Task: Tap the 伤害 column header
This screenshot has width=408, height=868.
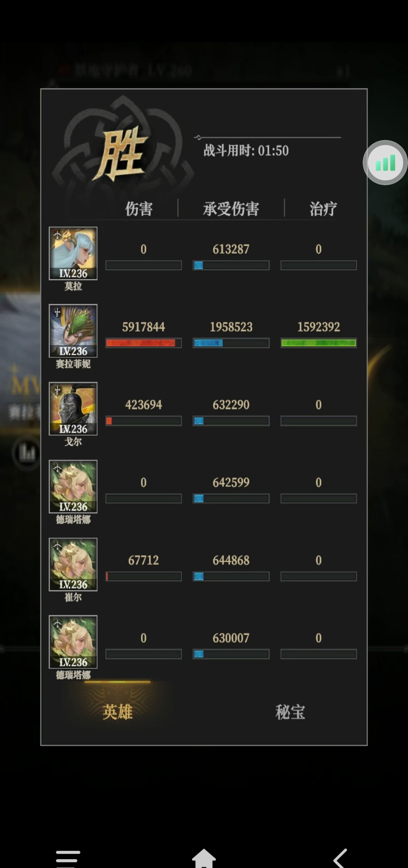Action: [x=139, y=209]
